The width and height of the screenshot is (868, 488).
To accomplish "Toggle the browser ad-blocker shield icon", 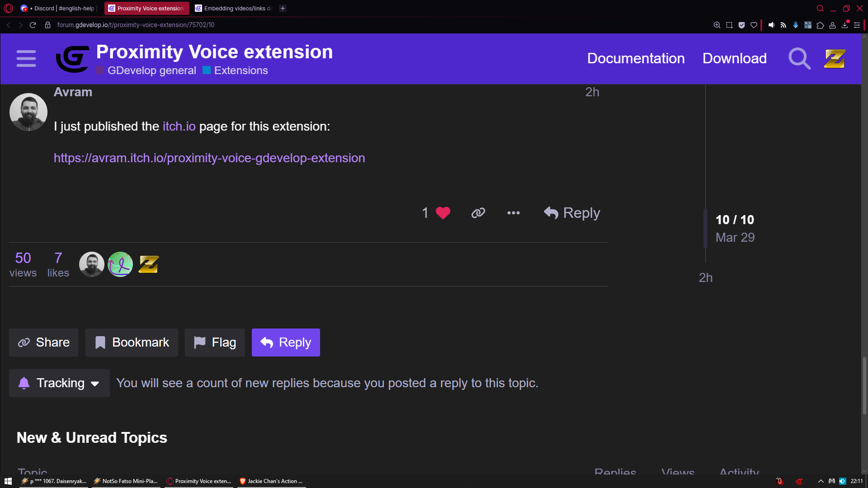I will click(x=741, y=25).
